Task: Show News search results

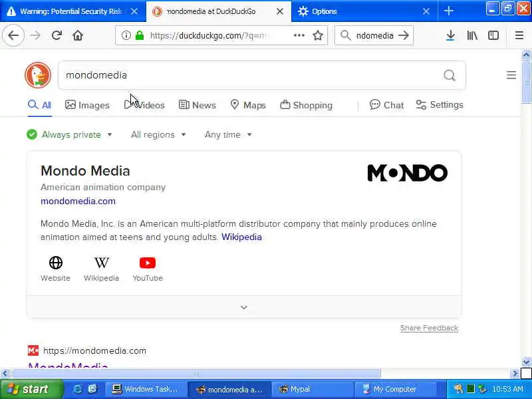Action: click(x=197, y=105)
